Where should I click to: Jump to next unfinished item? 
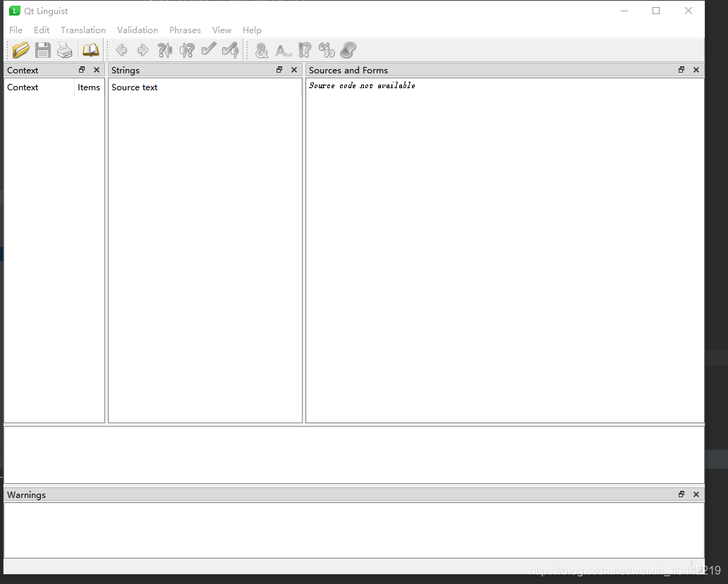187,50
